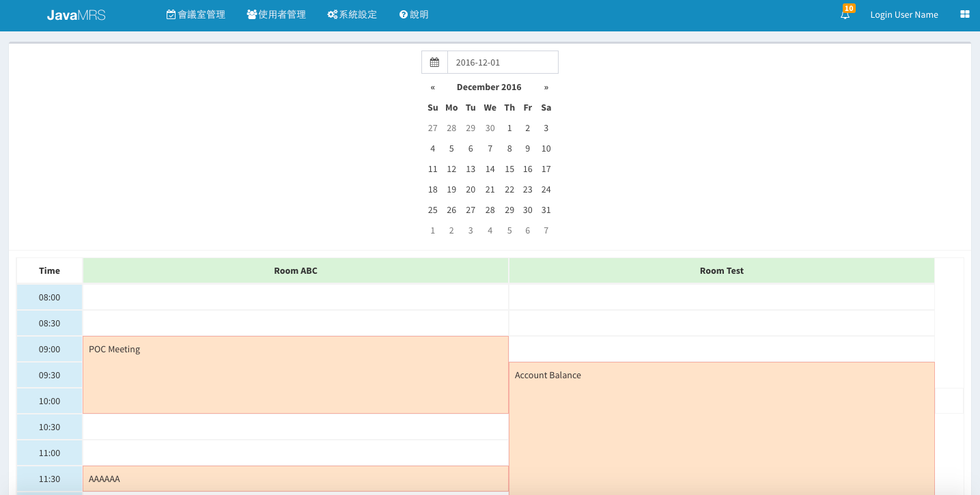980x495 pixels.
Task: Click the calendar icon beside date field
Action: [434, 62]
